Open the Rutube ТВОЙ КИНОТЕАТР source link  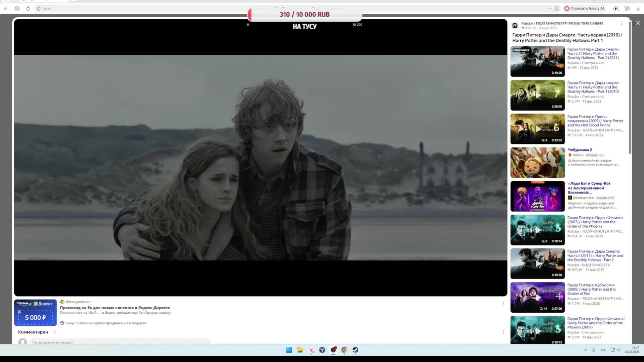click(562, 23)
